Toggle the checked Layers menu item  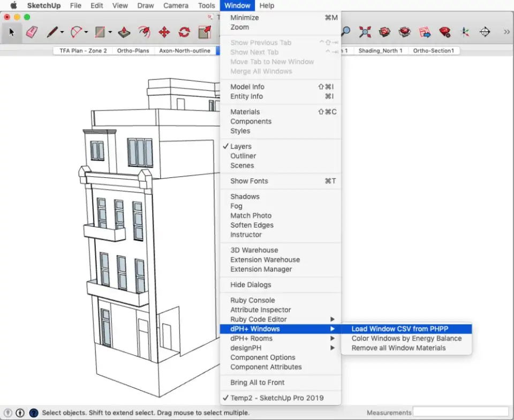coord(241,146)
